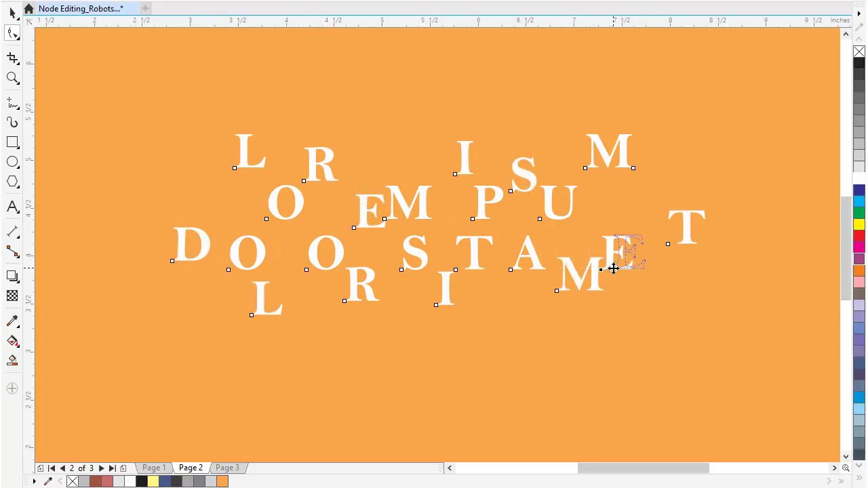Open the toolbox quick customize plus button

pos(12,388)
